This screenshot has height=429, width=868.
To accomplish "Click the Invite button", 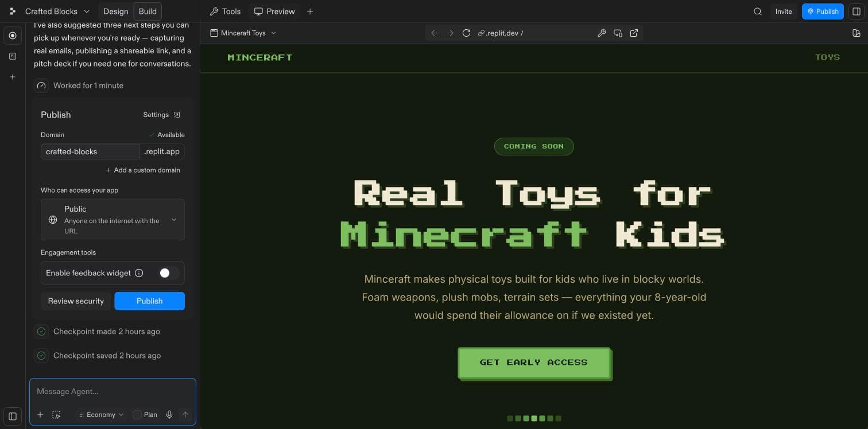I will 784,11.
